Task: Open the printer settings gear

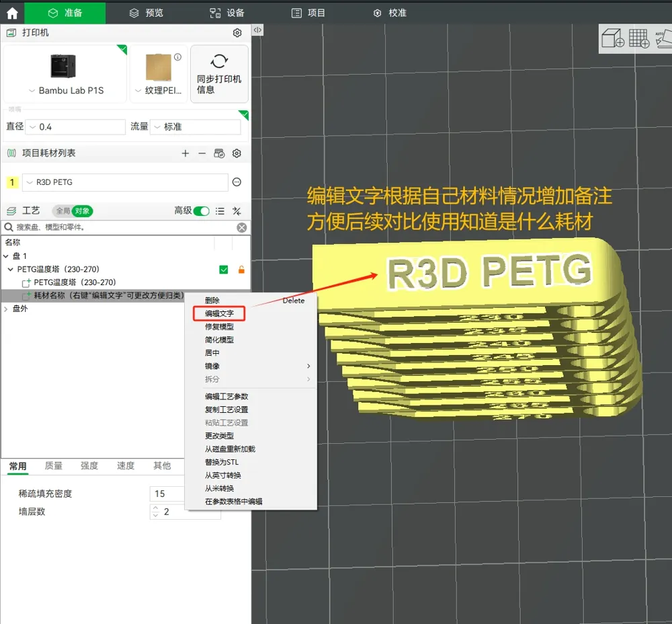Action: (237, 33)
